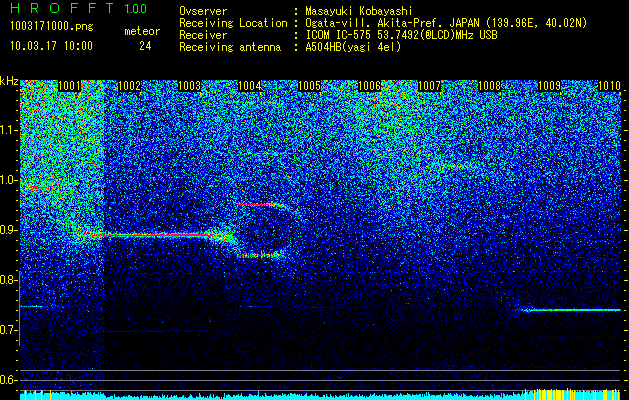Click the 'meteor' label
Image resolution: width=629 pixels, height=400 pixels.
coord(142,31)
